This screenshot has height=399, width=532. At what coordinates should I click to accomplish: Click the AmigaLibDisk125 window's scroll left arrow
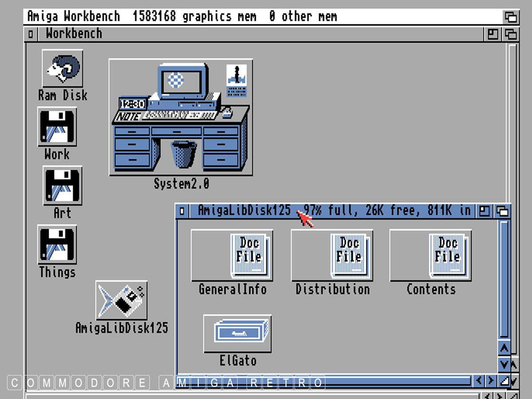[x=479, y=381]
